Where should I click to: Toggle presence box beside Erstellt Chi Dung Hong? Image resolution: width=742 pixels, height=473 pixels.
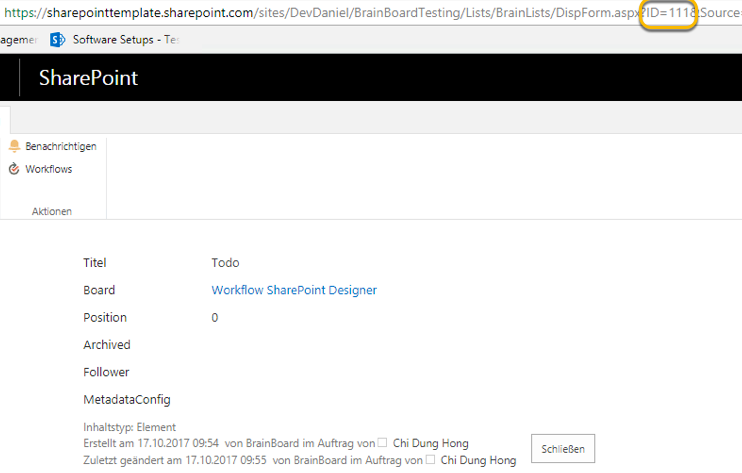click(382, 443)
